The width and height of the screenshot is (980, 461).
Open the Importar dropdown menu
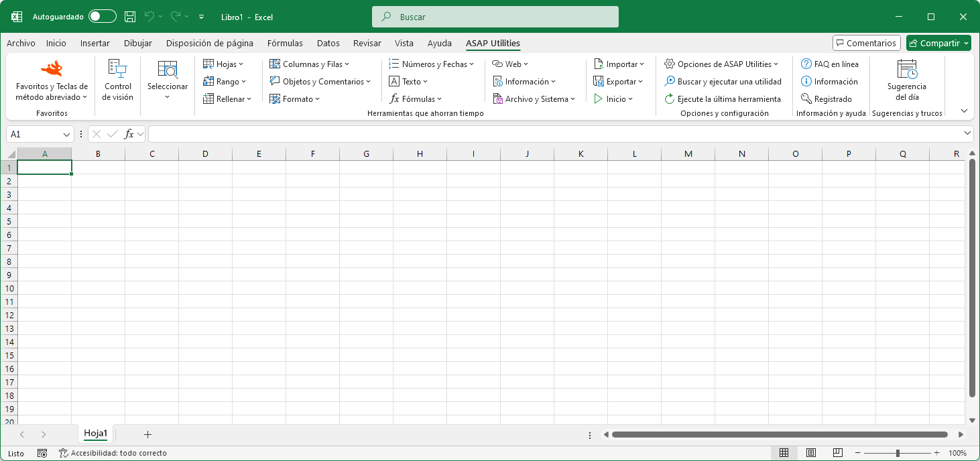619,64
